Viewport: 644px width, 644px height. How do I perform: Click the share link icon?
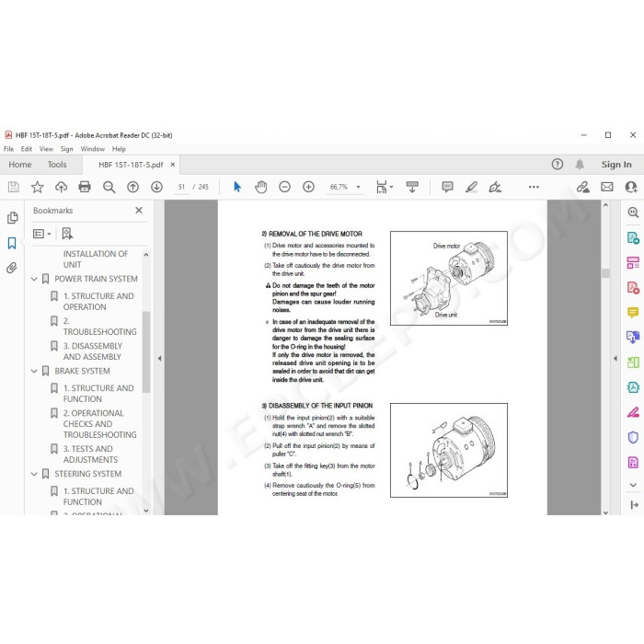point(582,188)
